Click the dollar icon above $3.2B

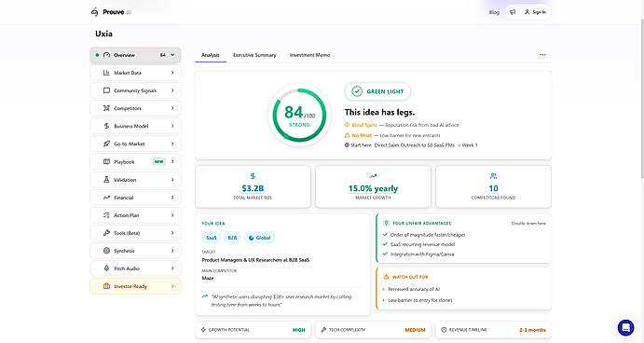coord(253,176)
